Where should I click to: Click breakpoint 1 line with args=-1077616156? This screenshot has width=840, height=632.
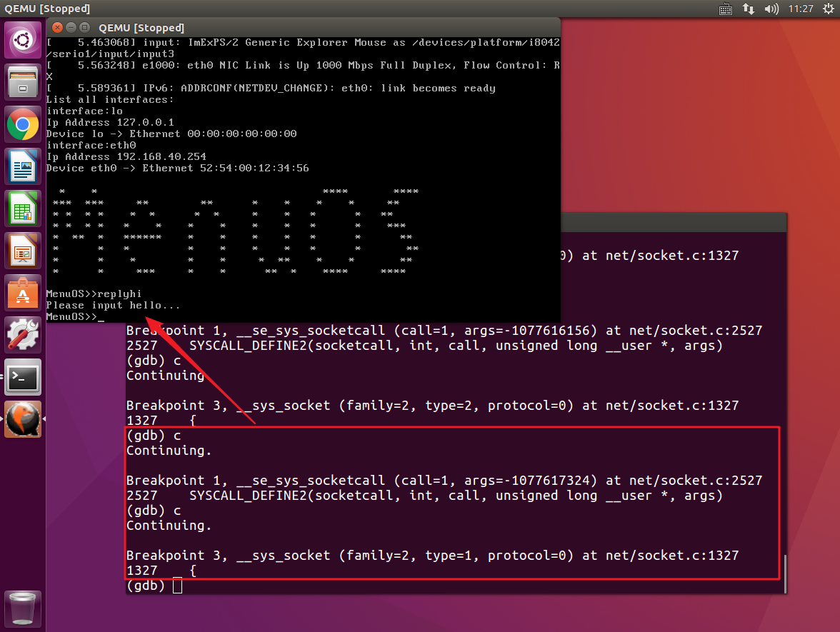444,331
